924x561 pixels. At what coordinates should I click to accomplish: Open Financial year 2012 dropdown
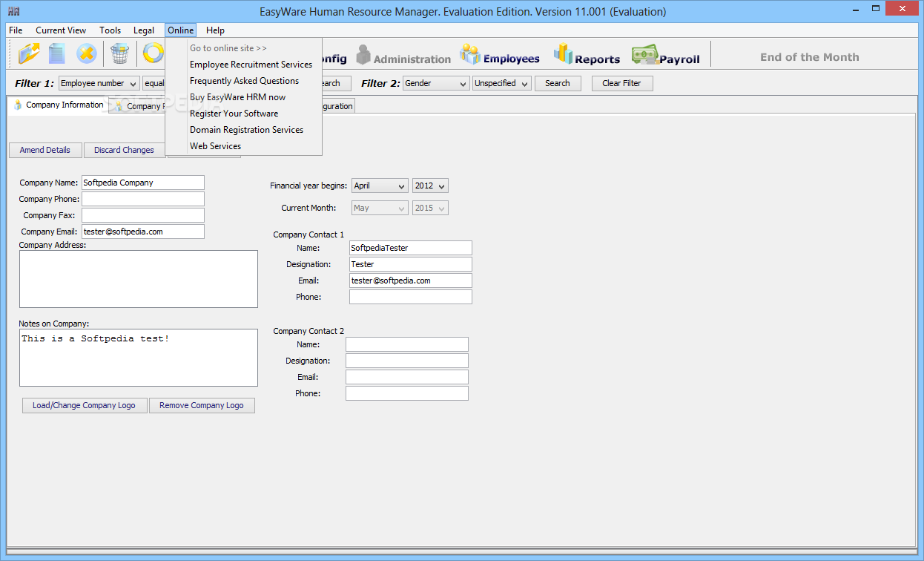(x=430, y=186)
